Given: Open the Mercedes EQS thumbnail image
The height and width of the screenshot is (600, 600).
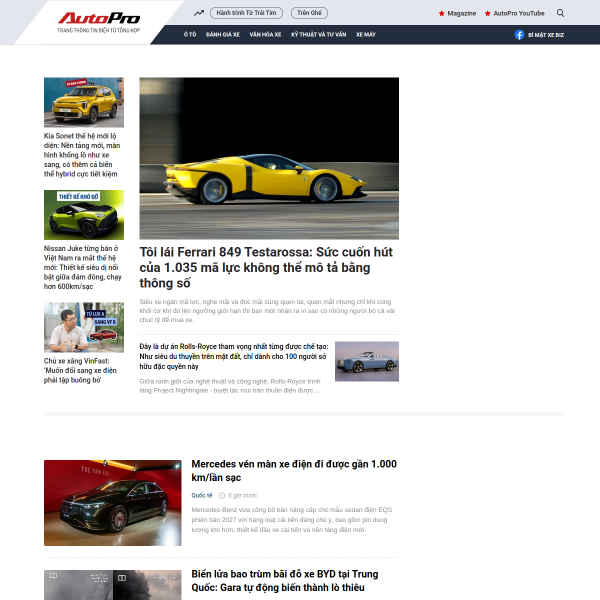Looking at the screenshot, I should coord(112,503).
